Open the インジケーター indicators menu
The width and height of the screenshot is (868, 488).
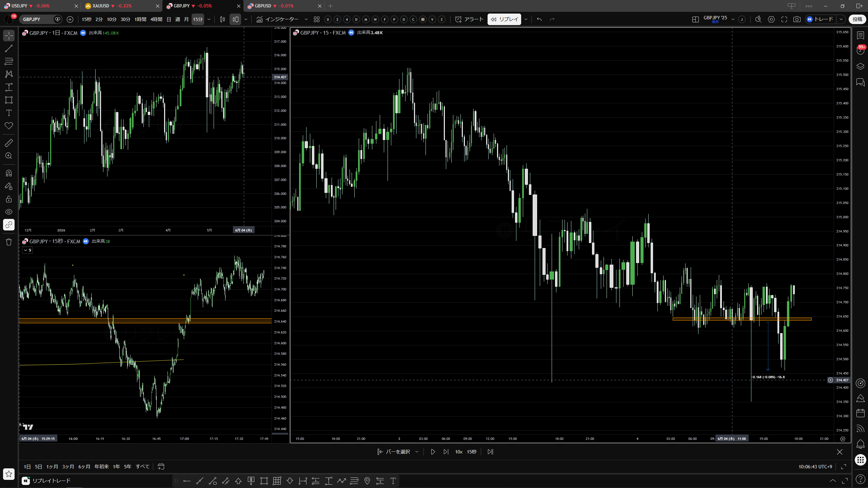(x=278, y=19)
